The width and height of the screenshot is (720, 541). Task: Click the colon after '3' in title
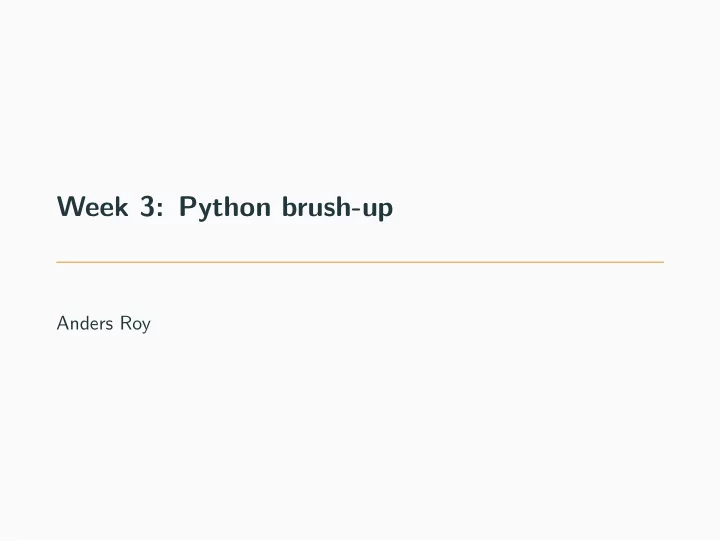159,209
